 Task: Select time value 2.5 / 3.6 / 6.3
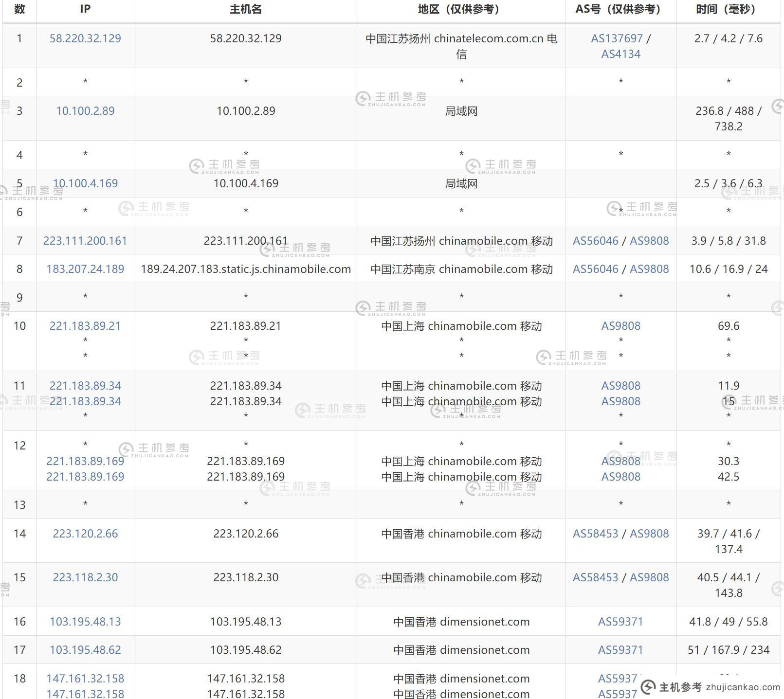729,183
